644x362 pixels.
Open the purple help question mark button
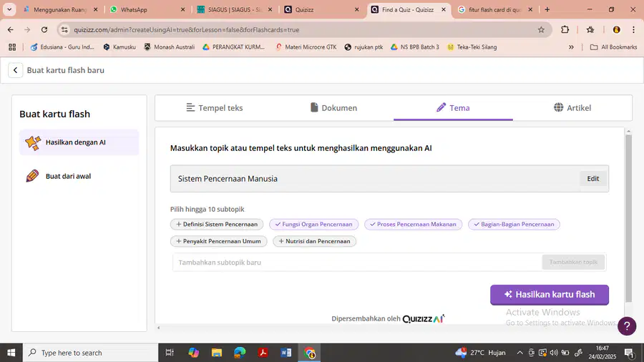coord(627,326)
